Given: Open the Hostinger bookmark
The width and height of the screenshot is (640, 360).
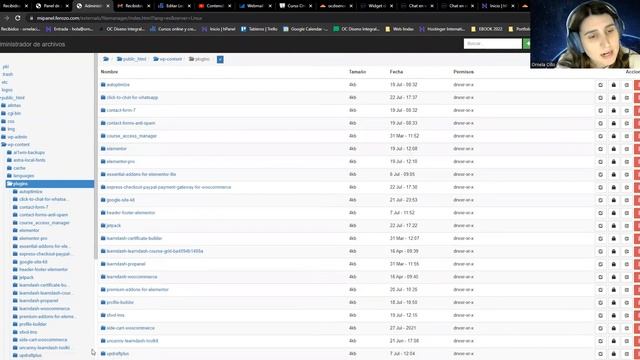Looking at the screenshot, I should click(442, 29).
